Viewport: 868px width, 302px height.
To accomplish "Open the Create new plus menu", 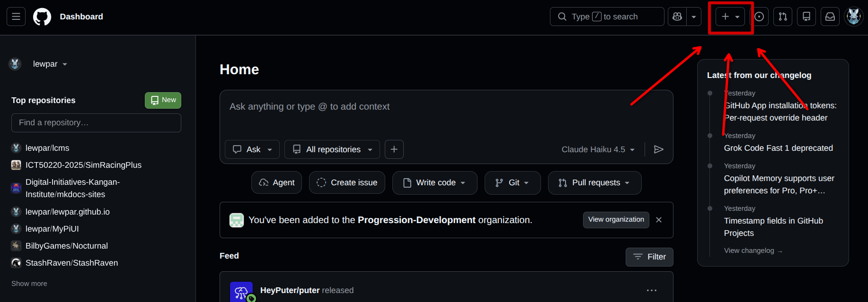I will [730, 17].
